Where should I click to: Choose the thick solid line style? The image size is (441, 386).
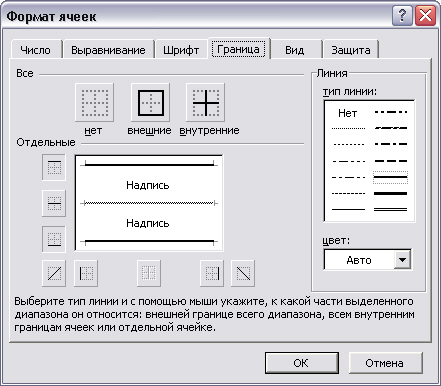(391, 193)
